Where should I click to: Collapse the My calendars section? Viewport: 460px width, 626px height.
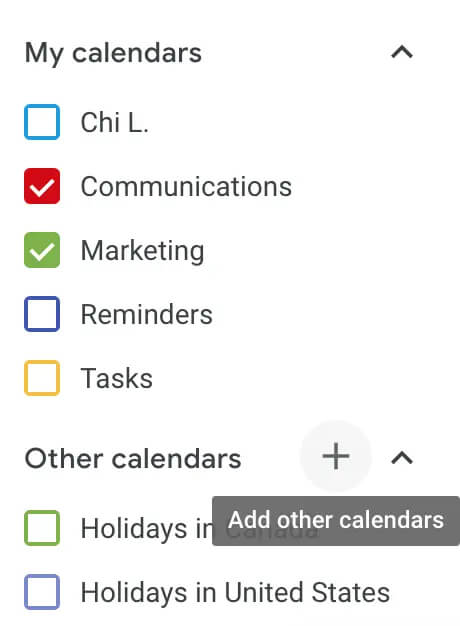[x=402, y=52]
